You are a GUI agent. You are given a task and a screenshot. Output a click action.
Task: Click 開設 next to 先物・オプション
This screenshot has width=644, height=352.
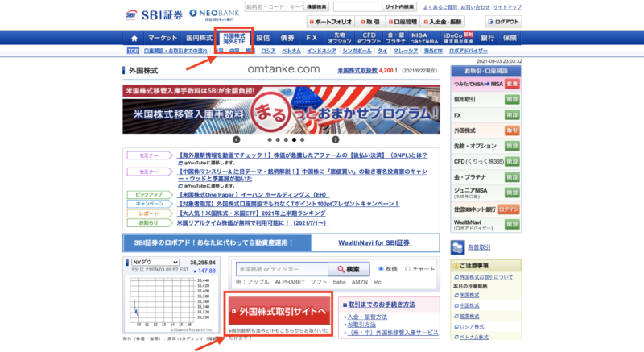(x=512, y=147)
